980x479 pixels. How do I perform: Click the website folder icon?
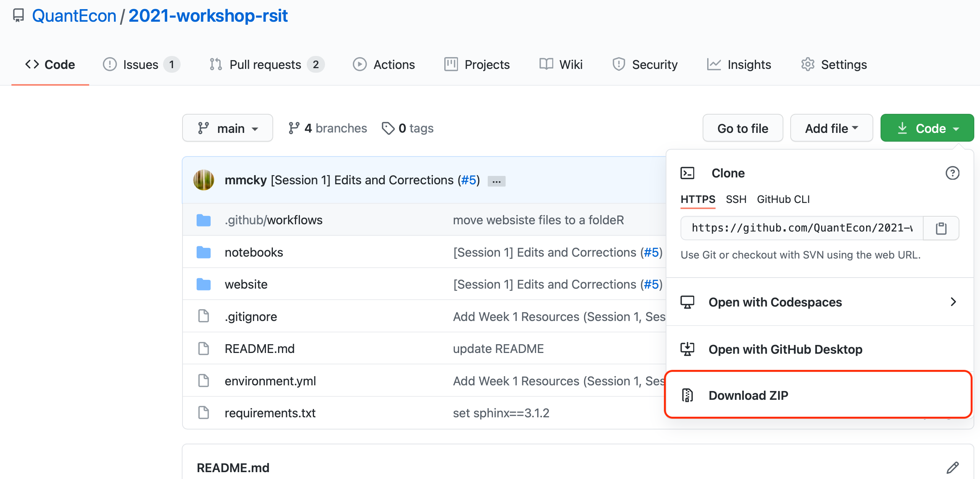point(203,284)
